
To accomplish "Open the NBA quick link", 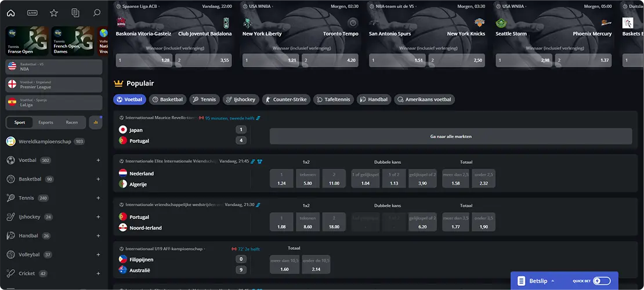I will click(x=54, y=67).
